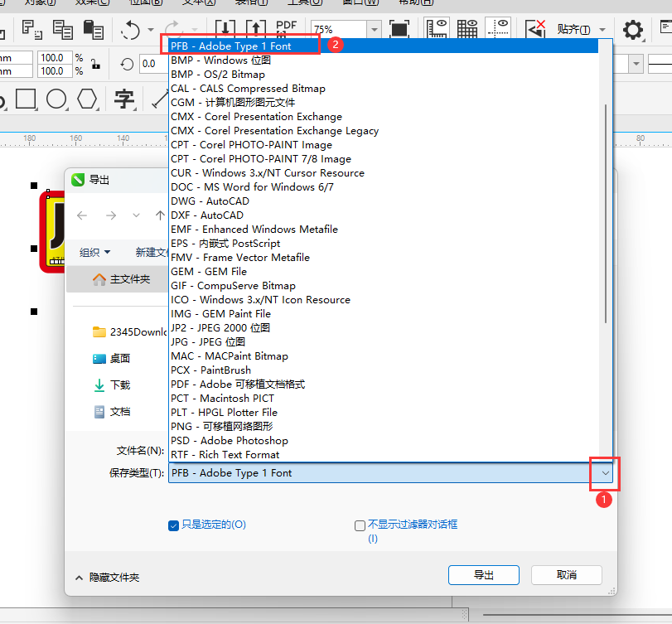Toggle the show rulers icon

[437, 29]
